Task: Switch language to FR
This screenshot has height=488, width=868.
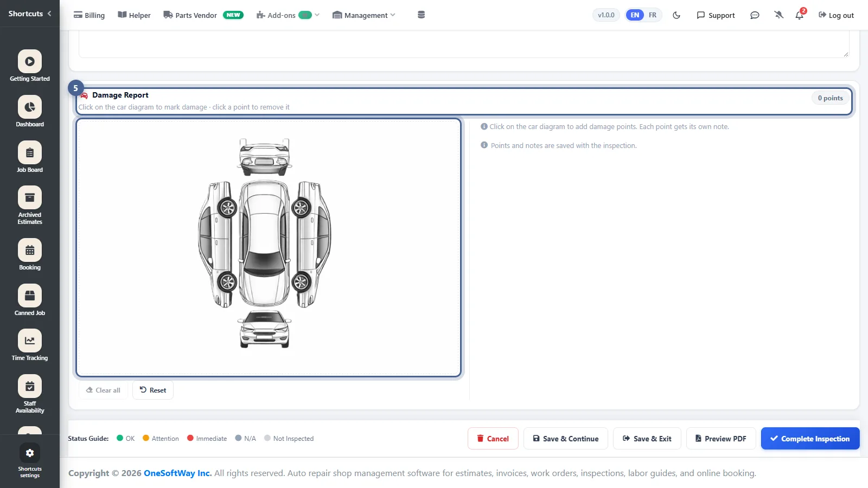Action: (653, 15)
